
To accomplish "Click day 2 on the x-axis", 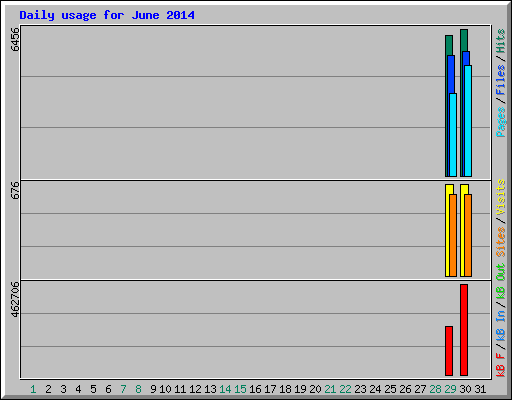I will pos(48,389).
